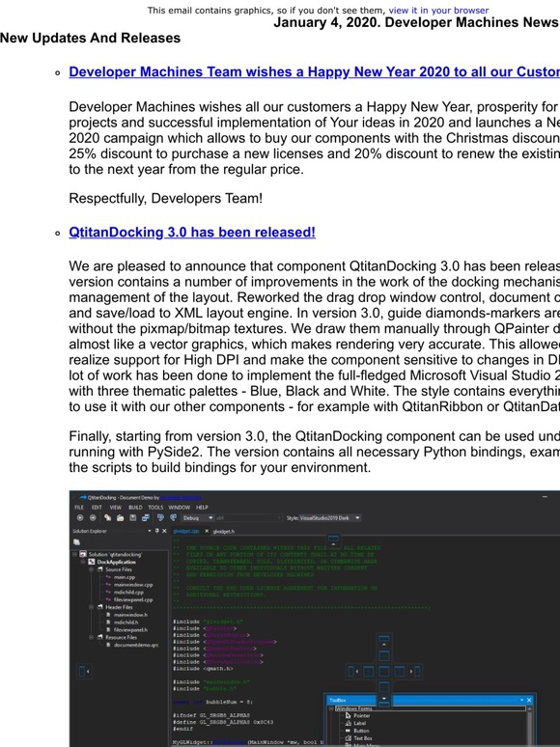Click the DockApplication project icon
Viewport: 560px width, 747px height.
click(92, 562)
